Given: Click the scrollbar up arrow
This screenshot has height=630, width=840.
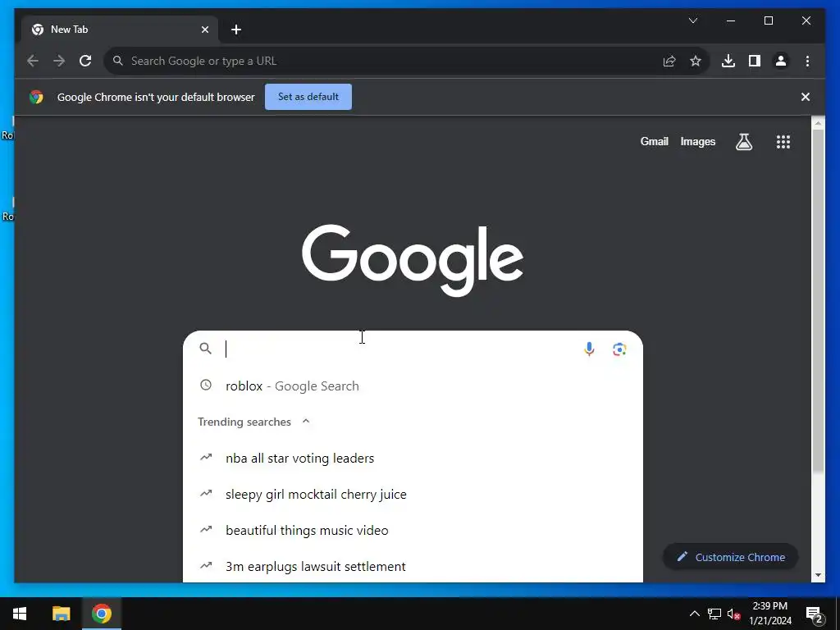Looking at the screenshot, I should pyautogui.click(x=818, y=123).
